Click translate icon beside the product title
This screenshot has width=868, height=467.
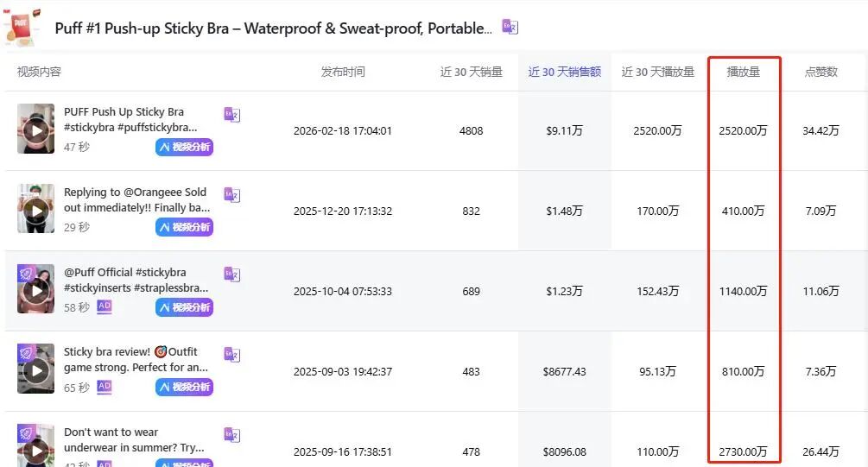coord(510,28)
